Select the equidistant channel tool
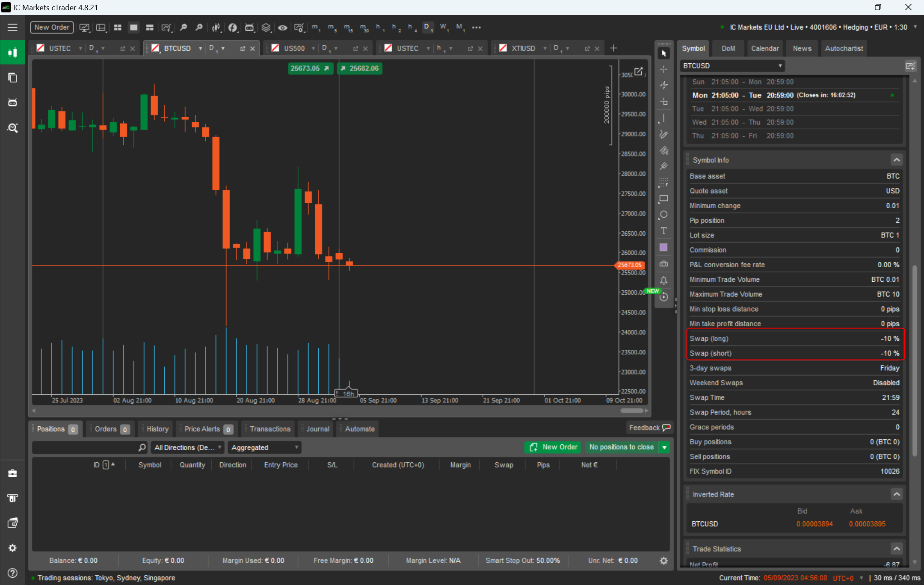 pos(663,151)
